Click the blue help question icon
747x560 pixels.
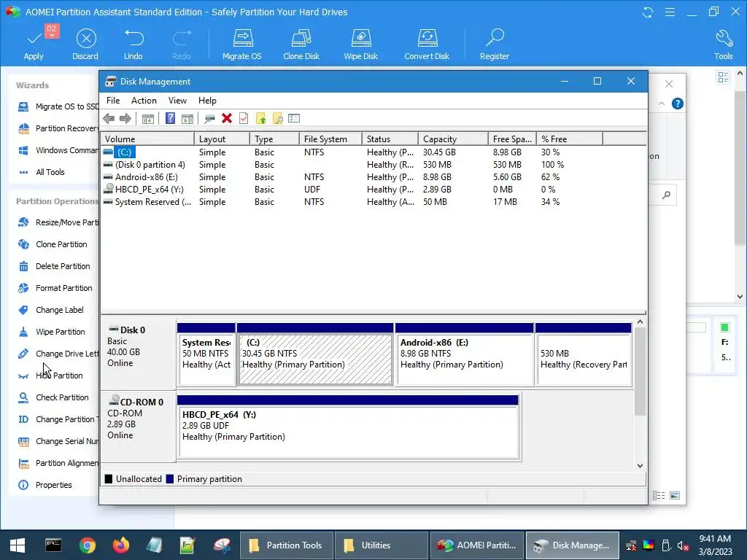pos(677,104)
